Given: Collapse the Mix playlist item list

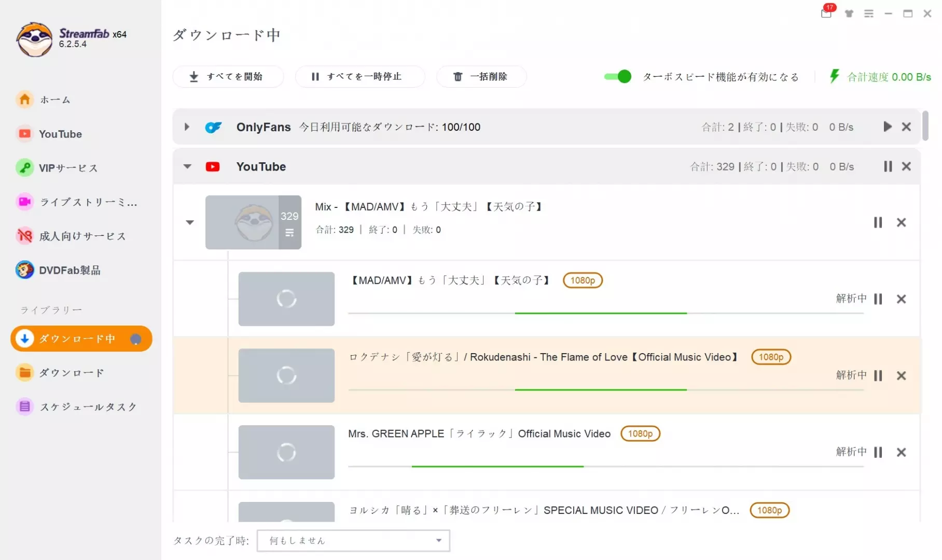Looking at the screenshot, I should point(190,222).
